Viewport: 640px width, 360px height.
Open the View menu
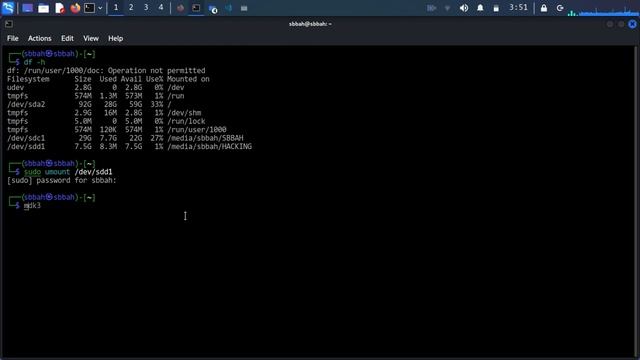91,38
